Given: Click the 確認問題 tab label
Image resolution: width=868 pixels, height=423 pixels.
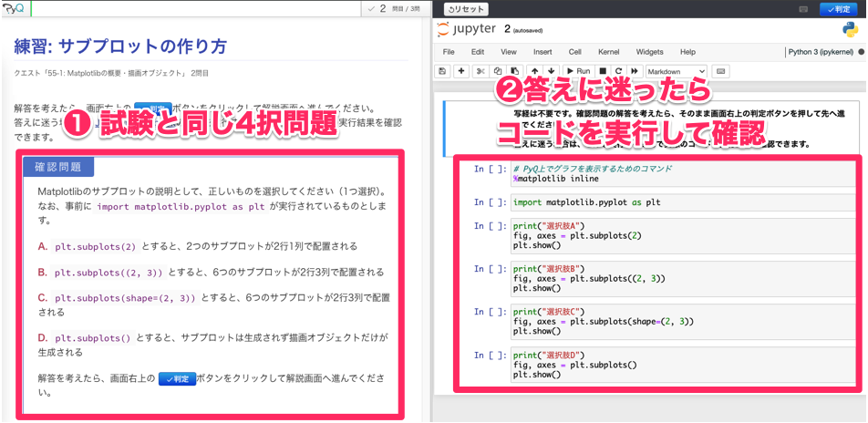Looking at the screenshot, I should pos(58,167).
